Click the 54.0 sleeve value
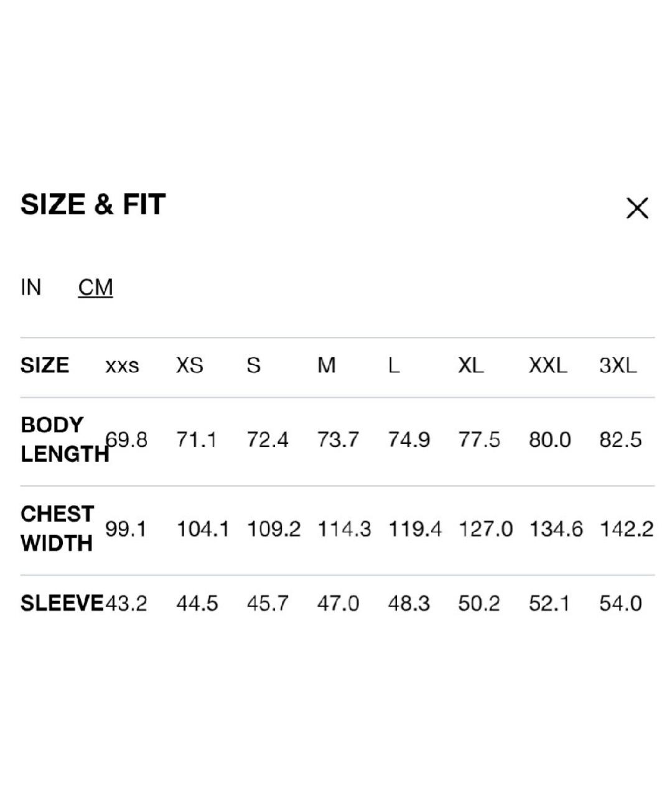This screenshot has height=797, width=672. pyautogui.click(x=620, y=603)
